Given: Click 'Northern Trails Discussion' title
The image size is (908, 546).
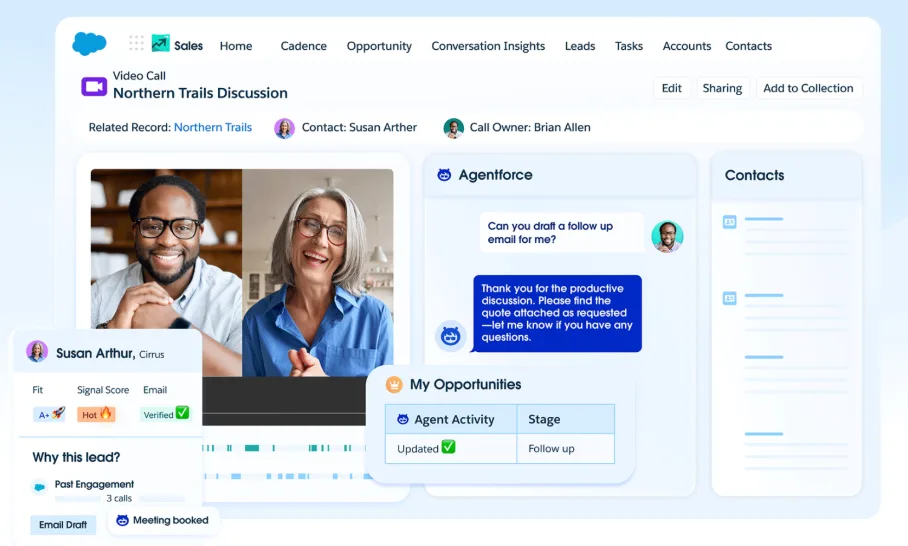Looking at the screenshot, I should point(200,93).
